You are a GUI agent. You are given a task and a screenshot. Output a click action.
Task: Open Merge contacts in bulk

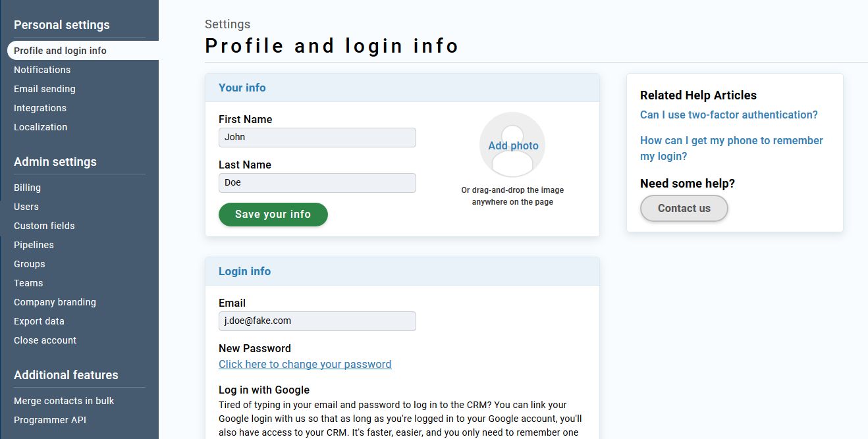click(x=64, y=401)
